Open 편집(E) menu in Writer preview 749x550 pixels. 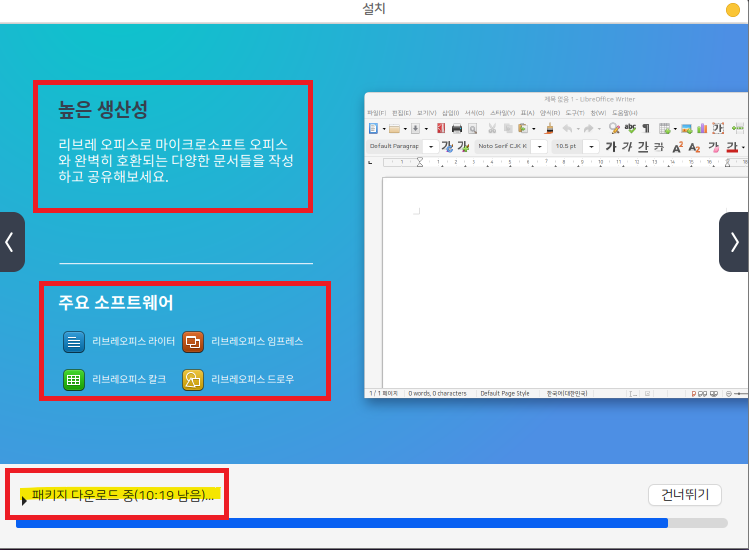401,113
